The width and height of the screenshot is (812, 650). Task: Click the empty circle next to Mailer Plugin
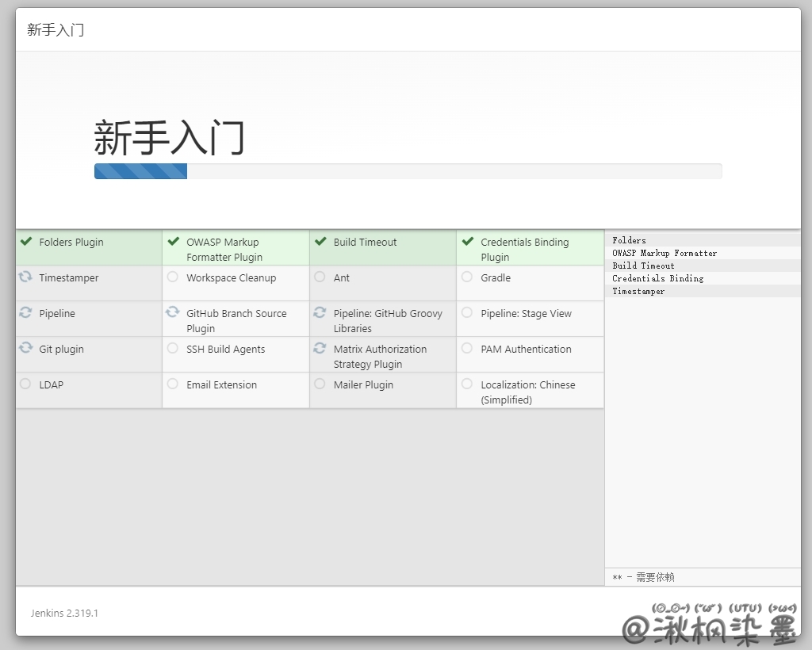pyautogui.click(x=320, y=384)
